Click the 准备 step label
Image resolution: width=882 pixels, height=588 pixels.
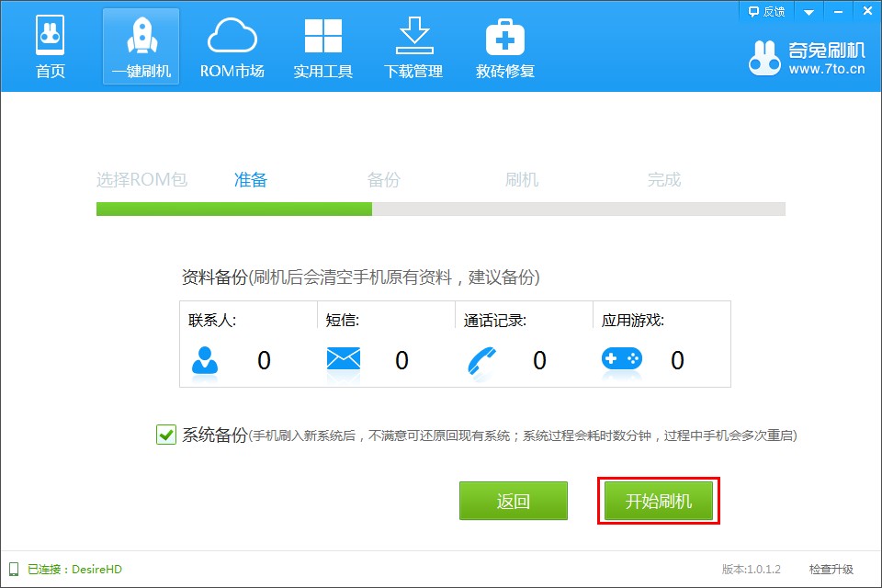tap(250, 179)
